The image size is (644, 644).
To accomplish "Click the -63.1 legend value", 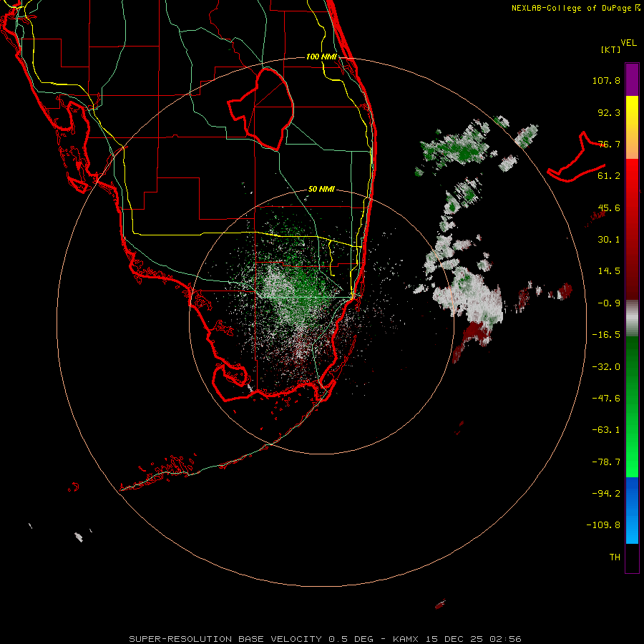I will [606, 430].
